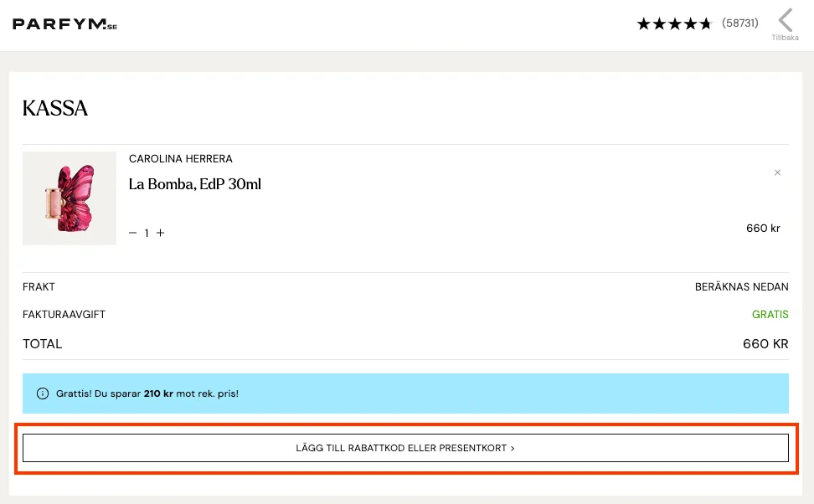
Task: Click the Tillbaka text label
Action: click(x=785, y=38)
